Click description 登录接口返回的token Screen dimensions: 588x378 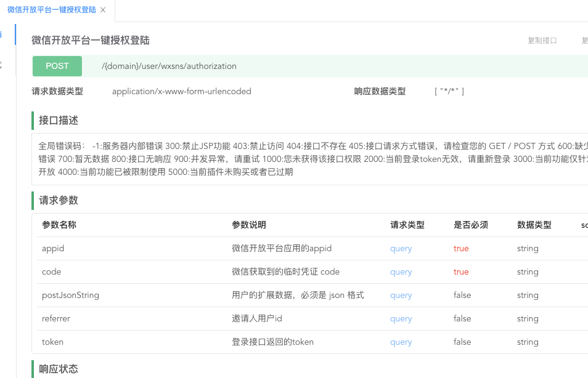[x=272, y=342]
